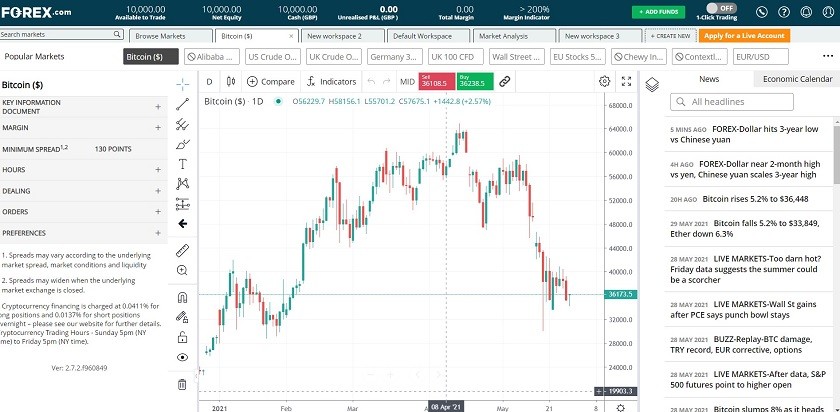Click Apply for a Live Account

pos(744,35)
